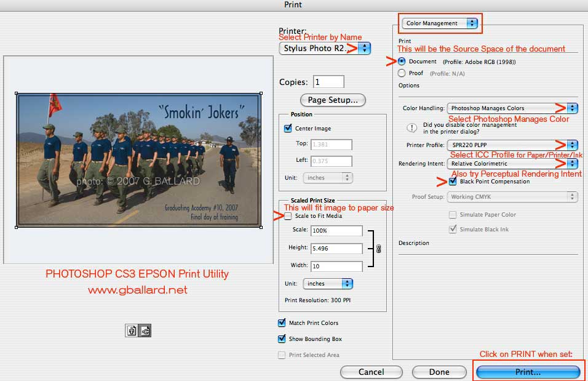
Task: Click the Cancel button
Action: 371,372
